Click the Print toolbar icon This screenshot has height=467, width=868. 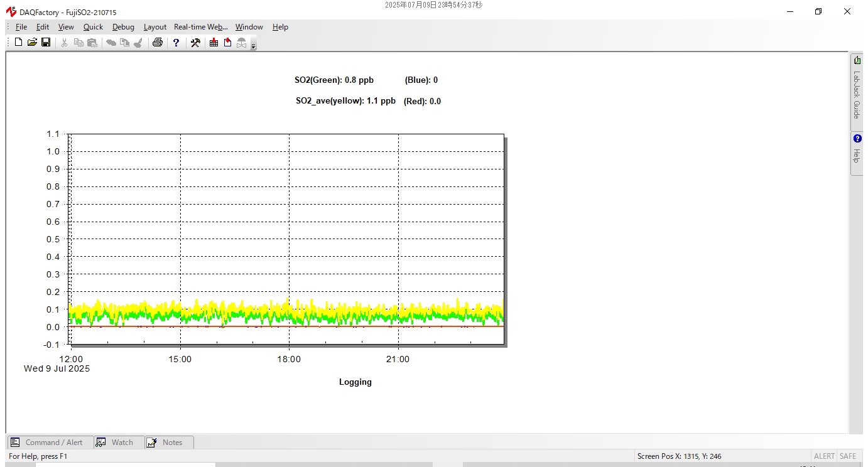(158, 43)
